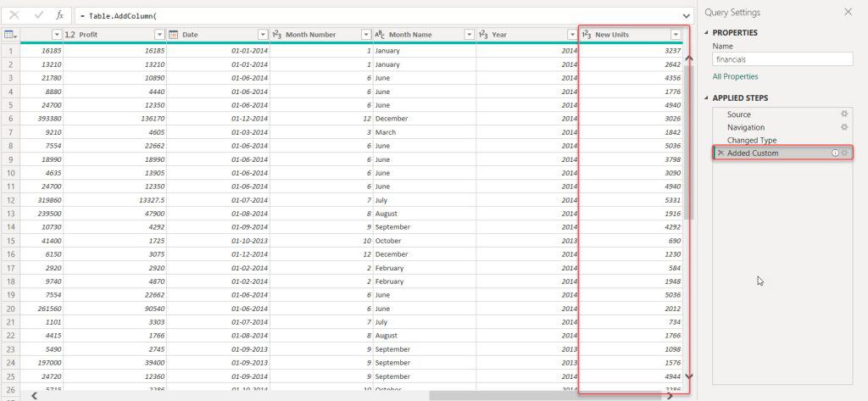Screen dimensions: 868x401
Task: Select the Added Custom applied step
Action: point(753,153)
